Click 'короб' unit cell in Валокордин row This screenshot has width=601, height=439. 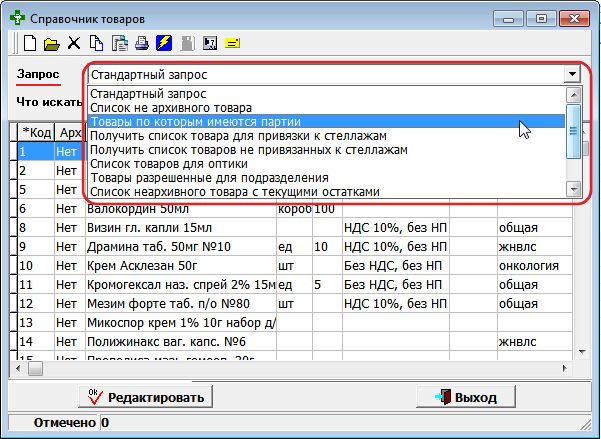[294, 209]
